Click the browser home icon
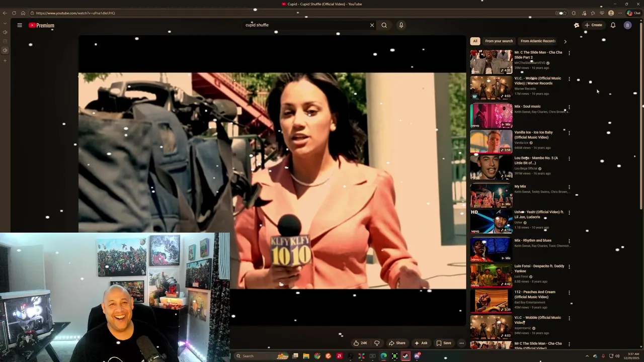Viewport: 644px width, 362px height. (x=23, y=13)
